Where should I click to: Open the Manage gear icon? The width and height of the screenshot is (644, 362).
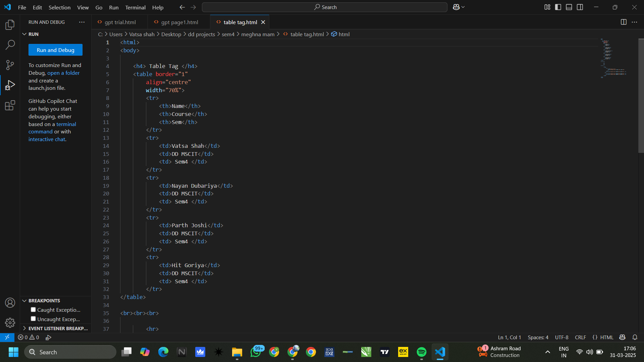(x=10, y=323)
